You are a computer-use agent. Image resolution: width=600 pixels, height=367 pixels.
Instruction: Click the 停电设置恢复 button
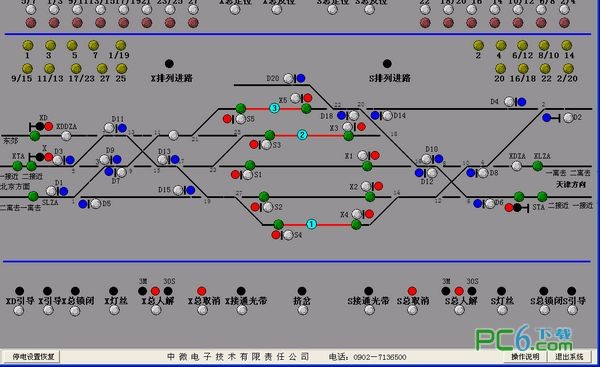[x=32, y=357]
